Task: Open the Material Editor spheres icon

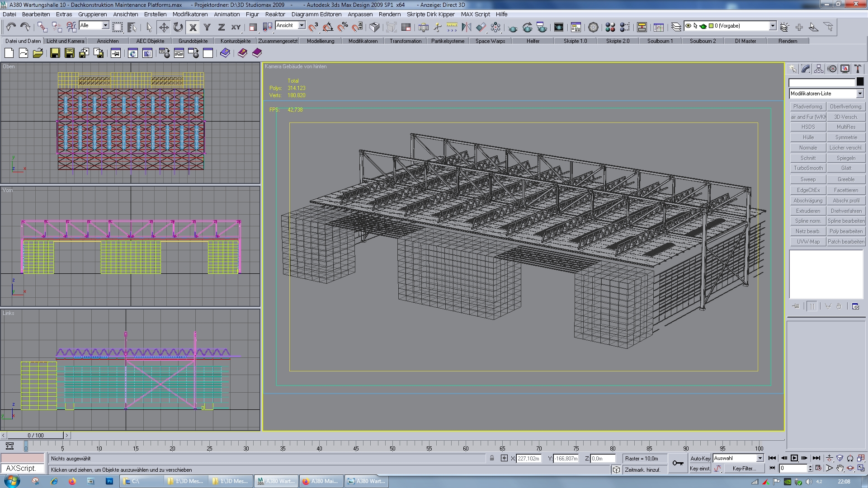Action: click(610, 28)
